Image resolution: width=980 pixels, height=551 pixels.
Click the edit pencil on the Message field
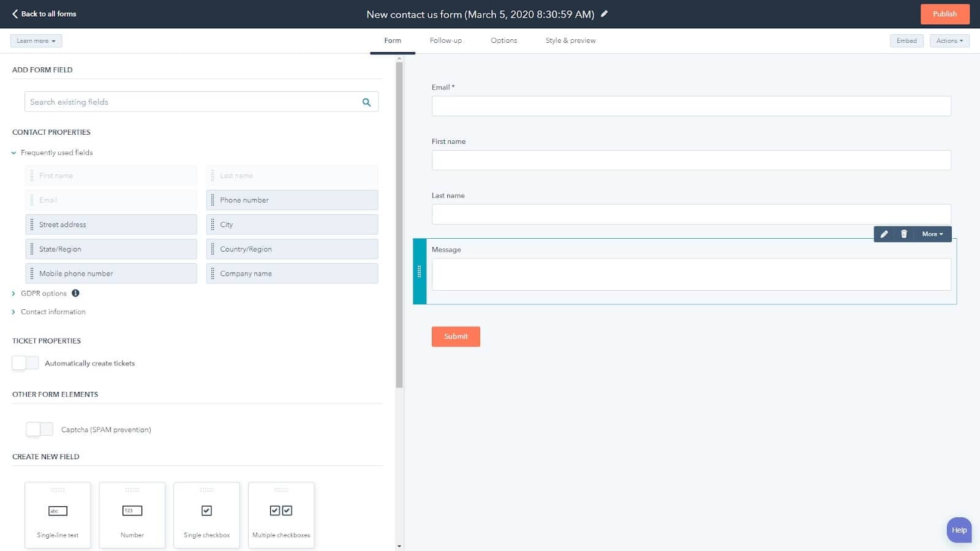click(884, 234)
